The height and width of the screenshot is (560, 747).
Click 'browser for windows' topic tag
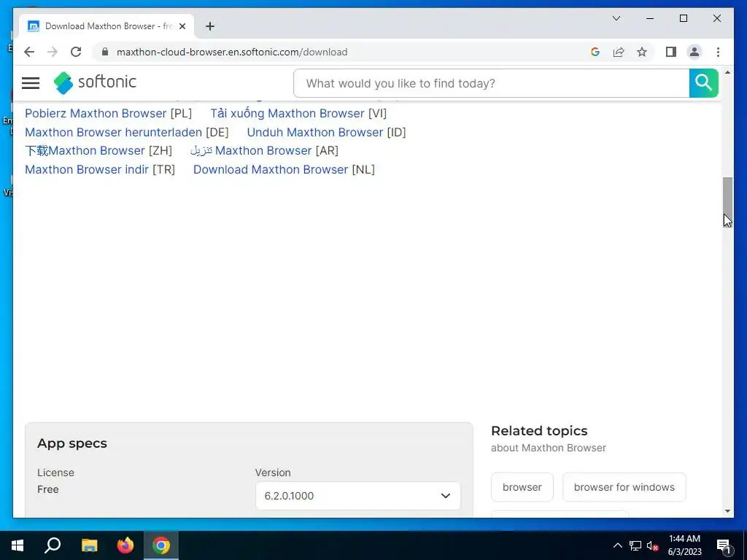[x=624, y=487]
